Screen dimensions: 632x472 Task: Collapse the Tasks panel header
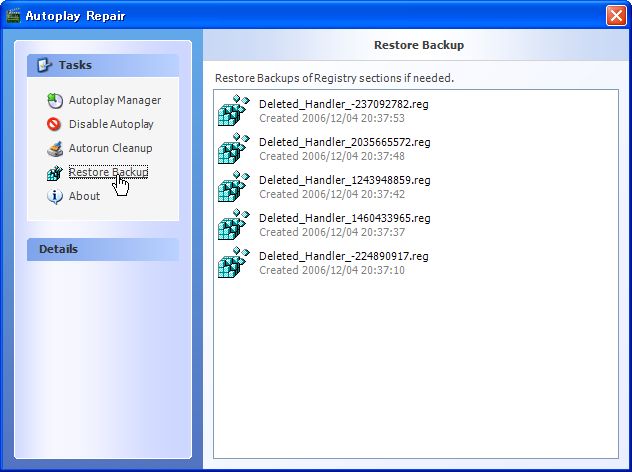[103, 65]
